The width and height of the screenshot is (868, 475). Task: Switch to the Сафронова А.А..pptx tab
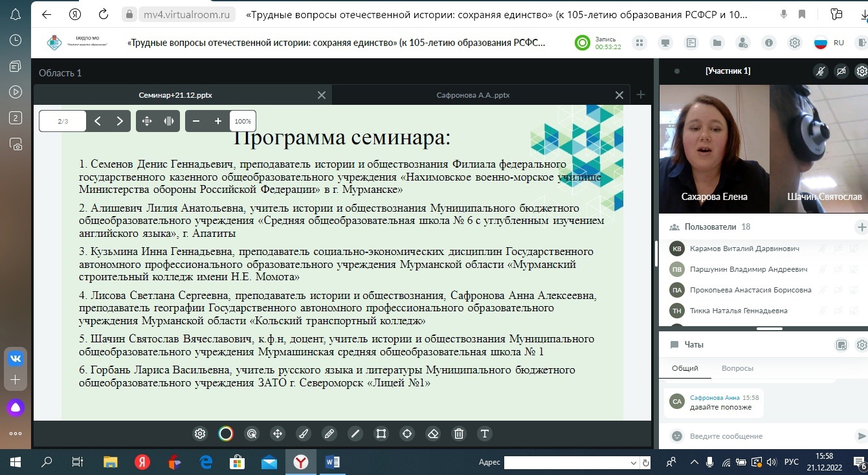[x=473, y=95]
